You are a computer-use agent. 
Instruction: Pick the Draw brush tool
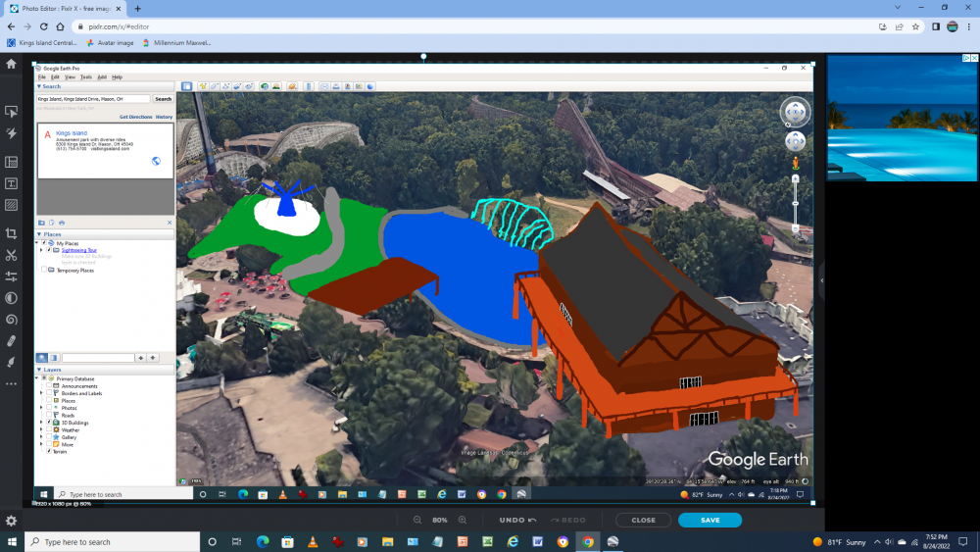coord(11,363)
